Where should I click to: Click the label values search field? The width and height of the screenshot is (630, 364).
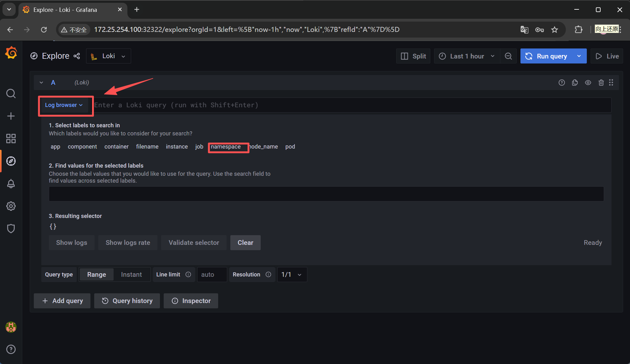coord(326,194)
